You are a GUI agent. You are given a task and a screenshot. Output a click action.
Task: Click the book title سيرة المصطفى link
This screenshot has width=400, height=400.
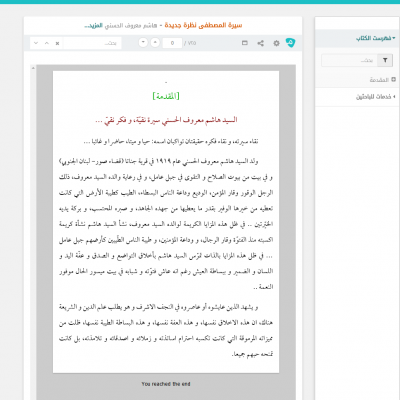(203, 25)
